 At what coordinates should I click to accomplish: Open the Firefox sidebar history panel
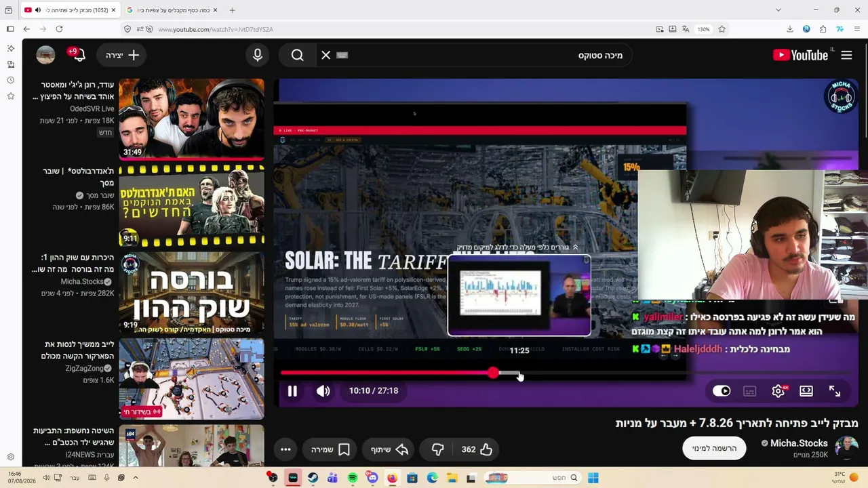click(x=10, y=80)
